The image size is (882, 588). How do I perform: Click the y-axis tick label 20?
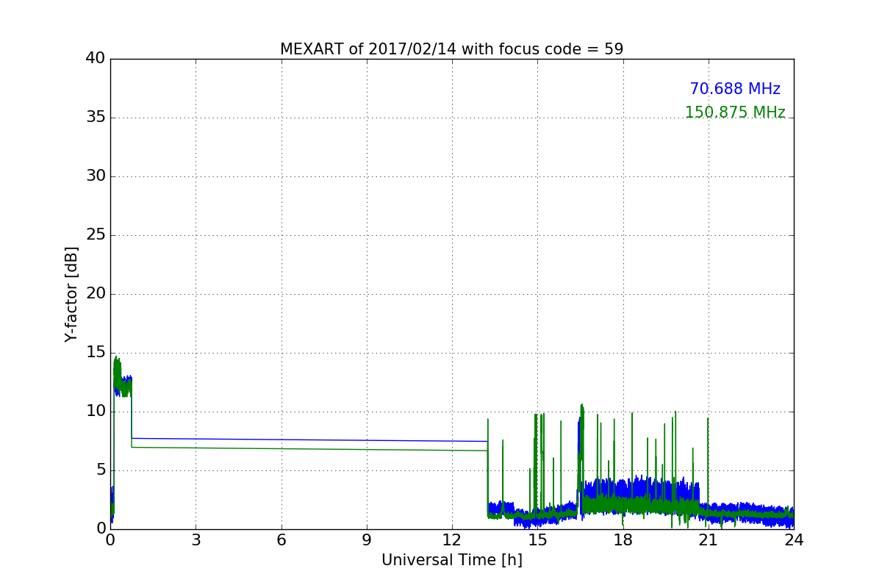pyautogui.click(x=96, y=293)
